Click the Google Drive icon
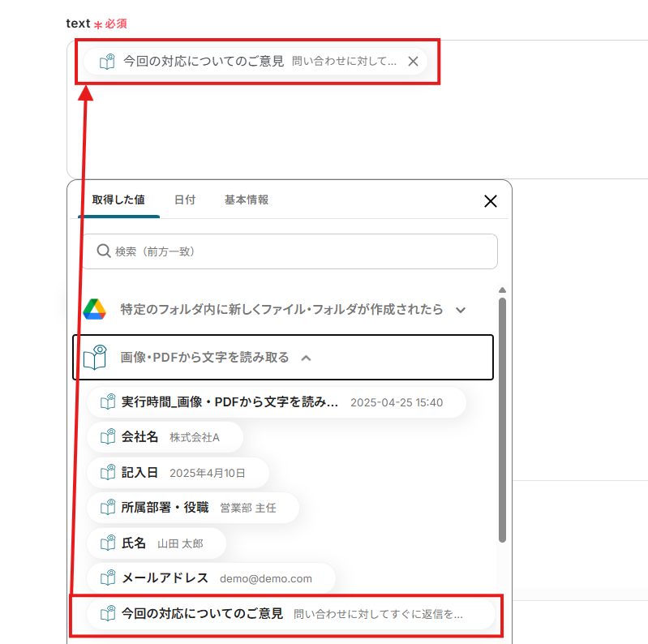 [95, 309]
